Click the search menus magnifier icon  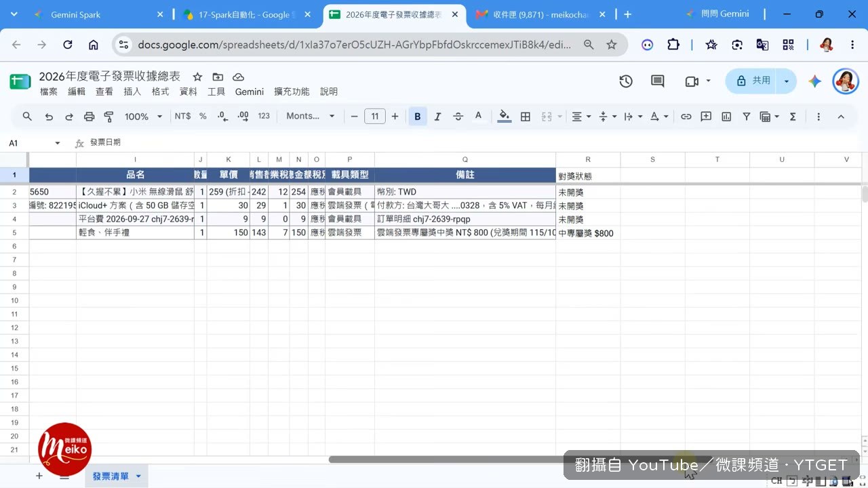point(27,117)
